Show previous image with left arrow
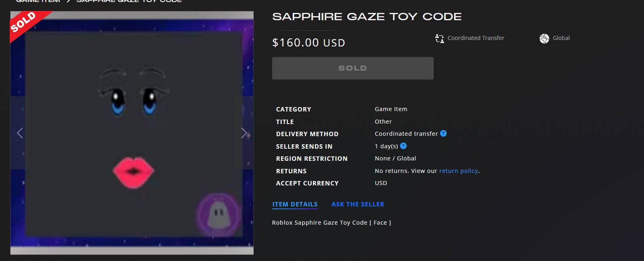The height and width of the screenshot is (261, 644). [x=19, y=133]
